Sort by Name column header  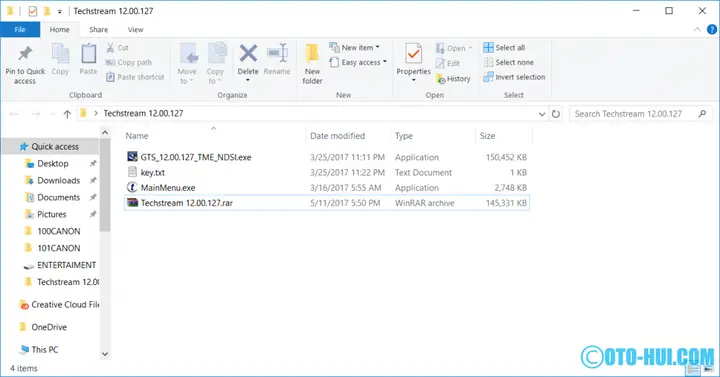[137, 136]
